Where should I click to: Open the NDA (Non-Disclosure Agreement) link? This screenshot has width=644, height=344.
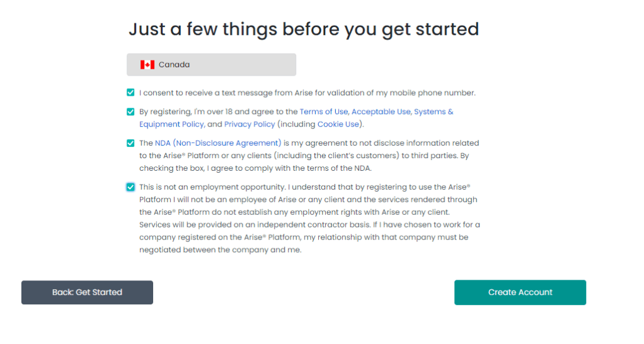pyautogui.click(x=218, y=143)
